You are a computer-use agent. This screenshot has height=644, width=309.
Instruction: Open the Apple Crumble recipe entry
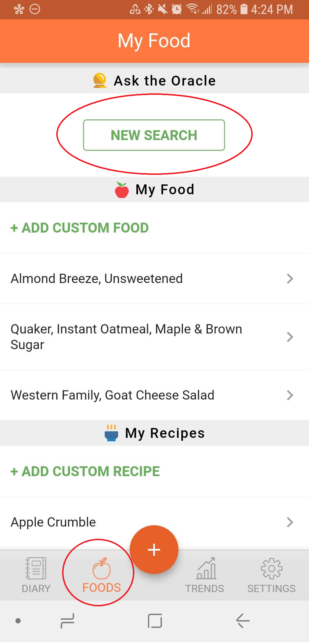(53, 522)
